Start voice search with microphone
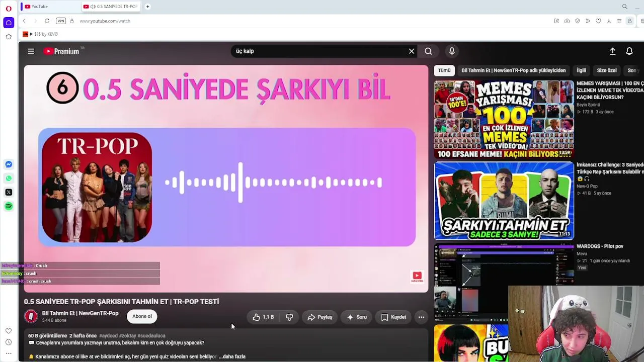Viewport: 644px width, 362px height. pos(452,51)
